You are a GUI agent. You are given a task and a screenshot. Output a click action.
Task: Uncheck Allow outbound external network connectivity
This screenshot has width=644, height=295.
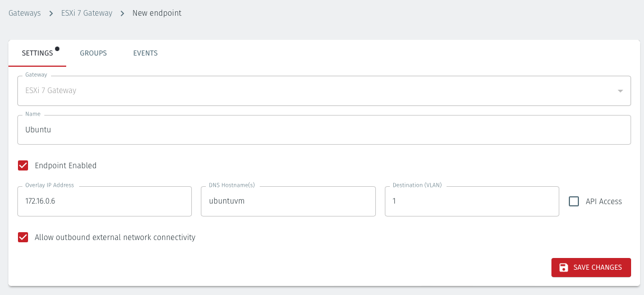[x=23, y=237]
